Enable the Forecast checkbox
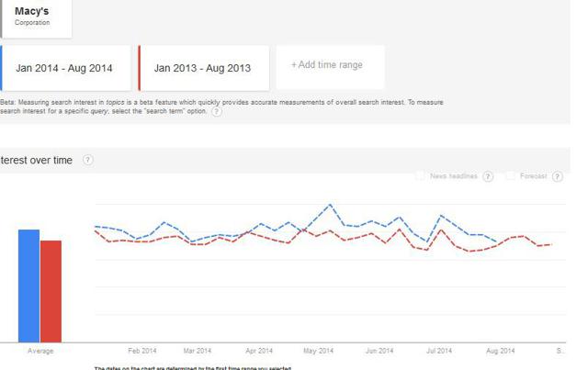This screenshot has height=370, width=588. pyautogui.click(x=510, y=175)
